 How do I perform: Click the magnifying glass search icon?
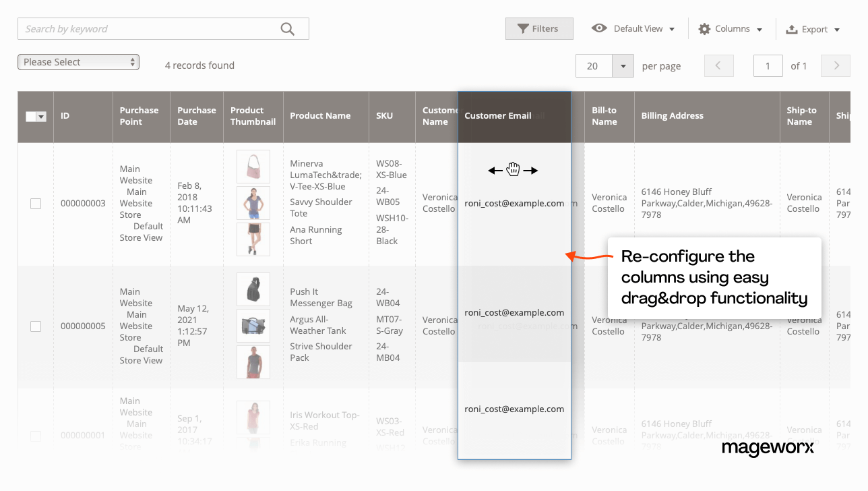coord(287,28)
